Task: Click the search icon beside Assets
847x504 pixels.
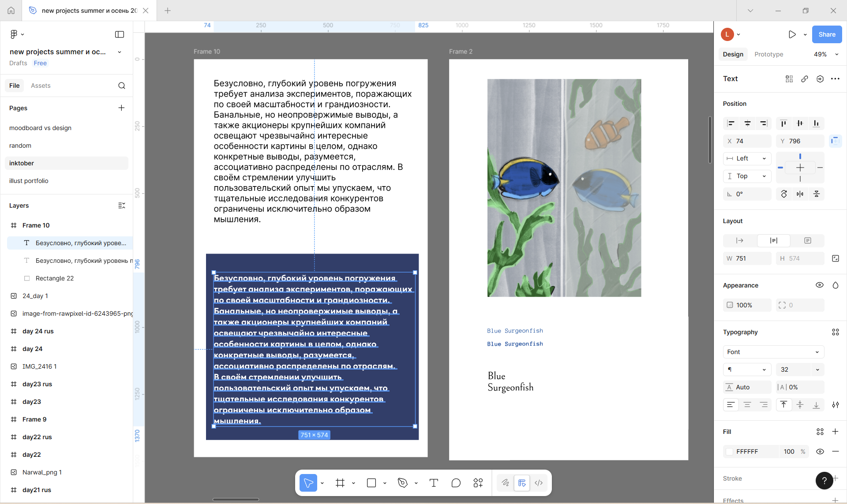Action: coord(122,86)
